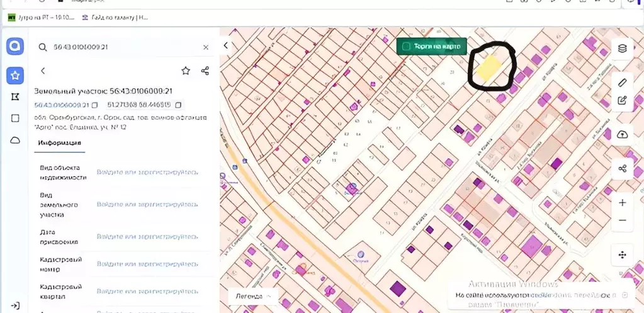Click the login icon at sidebar bottom
Viewport: 644px width, 313px height.
(15, 305)
